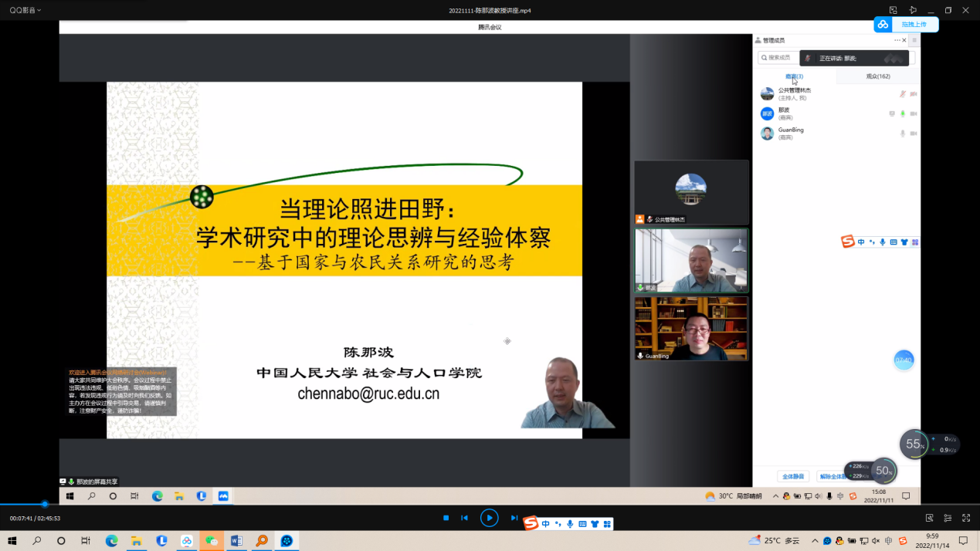Open the 25°C 多云 weather widget
This screenshot has width=980, height=551.
pyautogui.click(x=774, y=541)
